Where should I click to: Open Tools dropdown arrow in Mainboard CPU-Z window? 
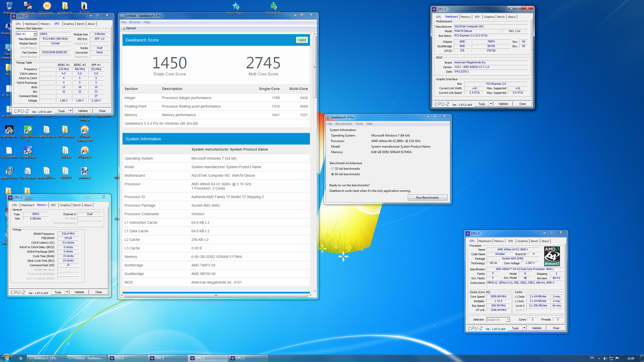pos(491,104)
